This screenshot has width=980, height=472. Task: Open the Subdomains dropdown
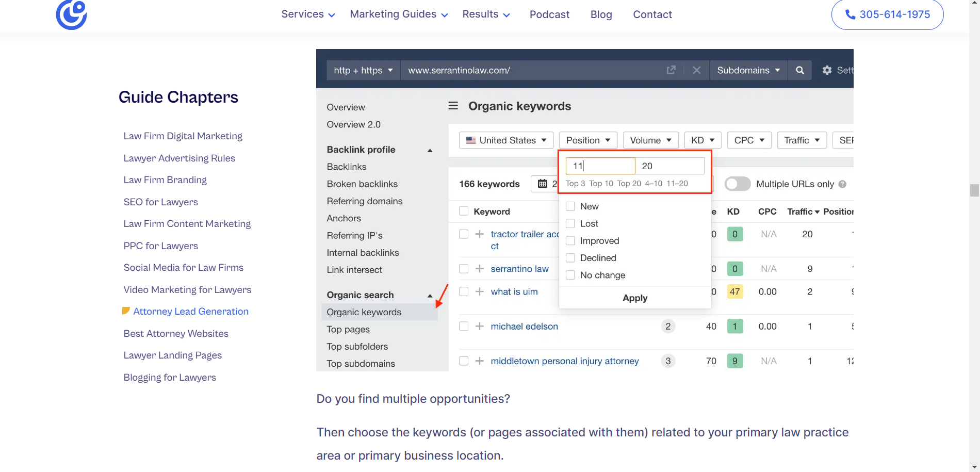pos(748,70)
